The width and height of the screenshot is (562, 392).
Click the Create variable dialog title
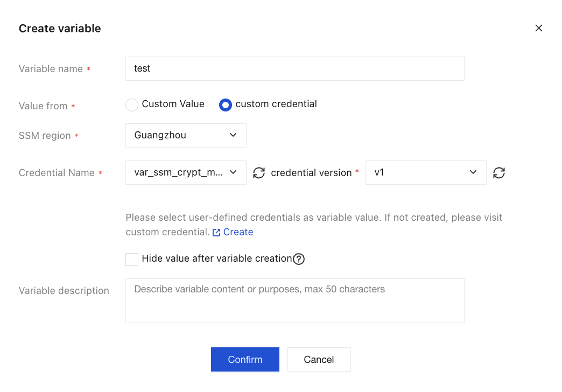pos(60,29)
